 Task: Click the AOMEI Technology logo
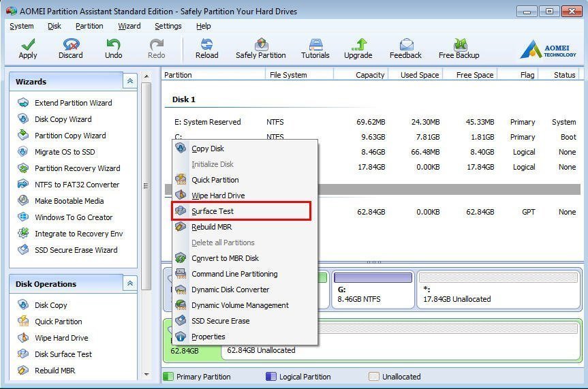coord(548,49)
